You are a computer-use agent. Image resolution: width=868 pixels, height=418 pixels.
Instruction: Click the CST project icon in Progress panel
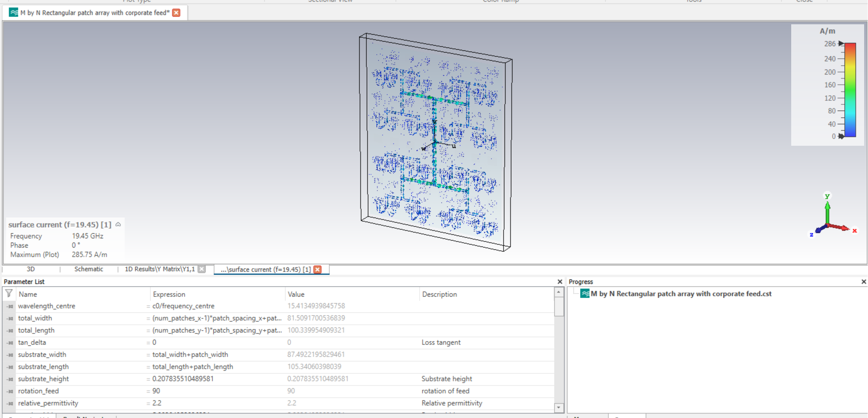pyautogui.click(x=585, y=294)
